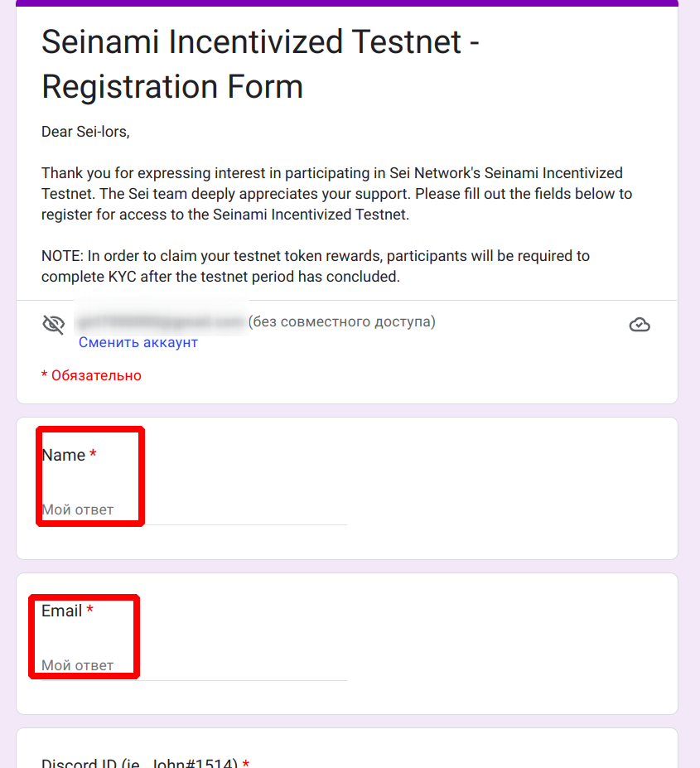Click the "Сменить аккаунт" link
700x768 pixels.
tap(138, 342)
